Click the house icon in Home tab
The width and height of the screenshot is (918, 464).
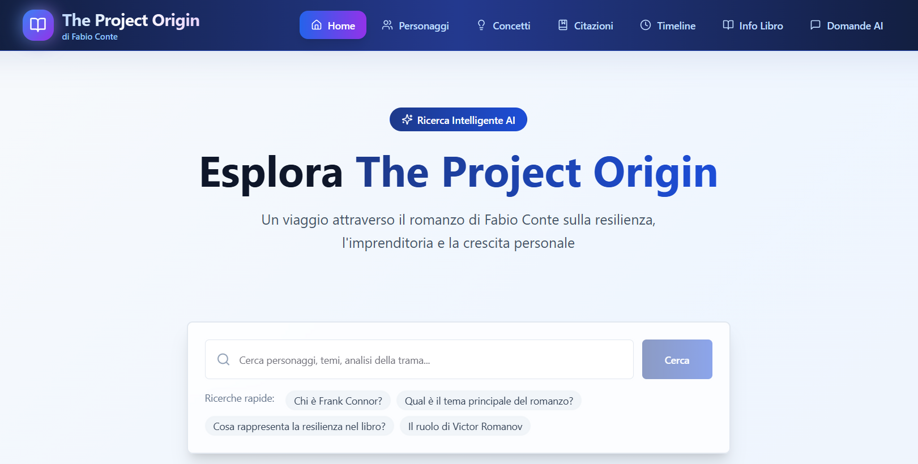coord(316,25)
